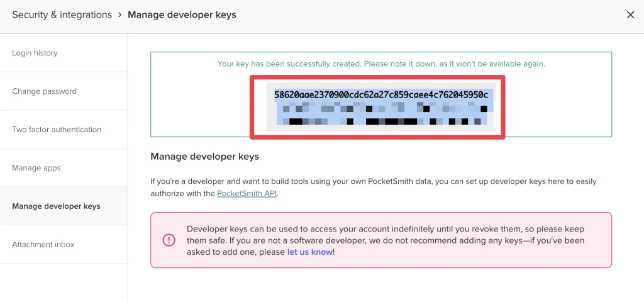
Task: Click the "let us know" link
Action: [x=309, y=252]
